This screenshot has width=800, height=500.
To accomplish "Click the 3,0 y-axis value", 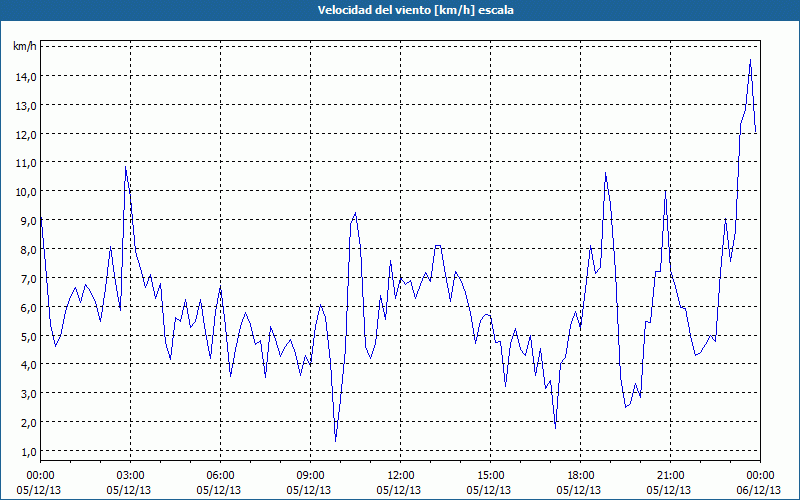I will [x=28, y=394].
